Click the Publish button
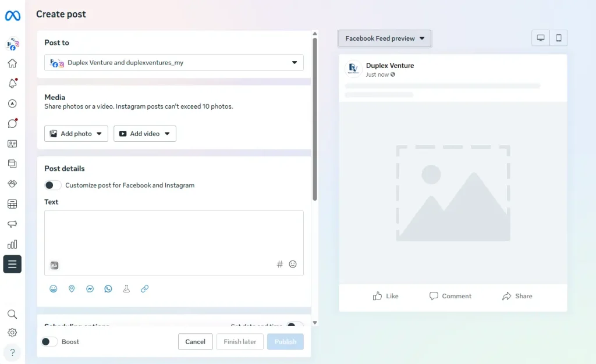Screen dimensions: 596x364 (x=285, y=341)
